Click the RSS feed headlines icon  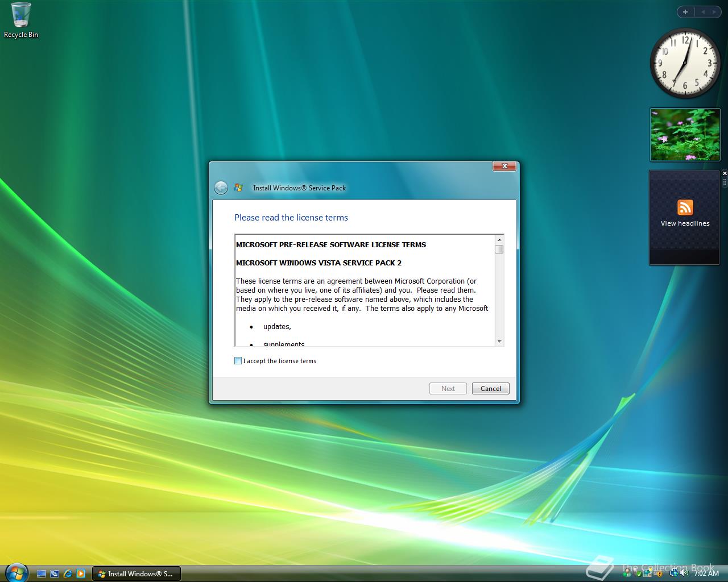click(x=685, y=207)
